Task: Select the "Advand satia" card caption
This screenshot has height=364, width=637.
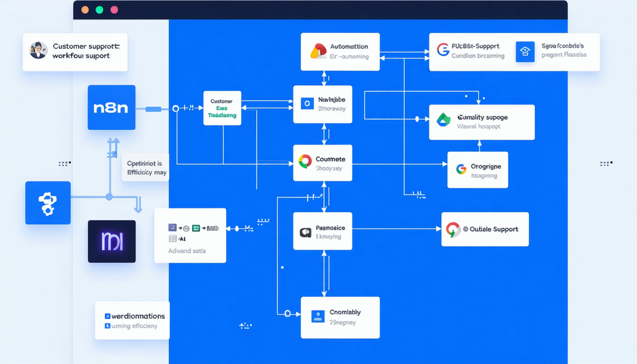Action: (187, 251)
